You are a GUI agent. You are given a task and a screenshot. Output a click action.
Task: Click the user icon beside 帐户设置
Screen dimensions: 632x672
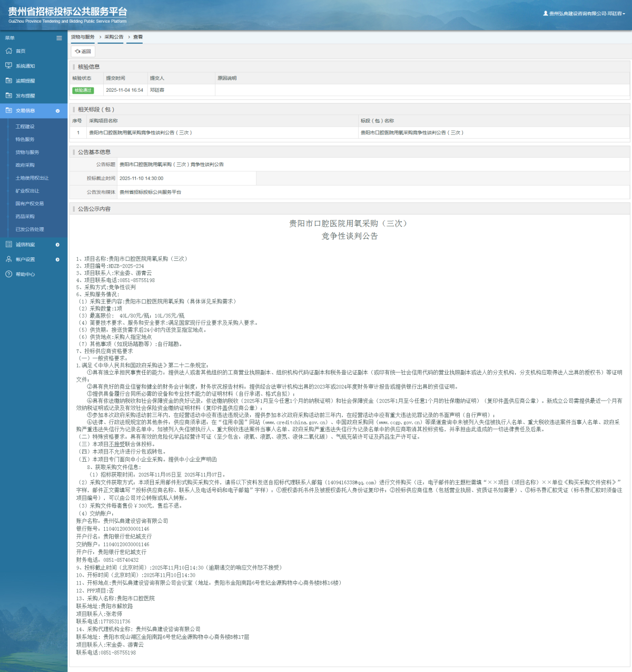click(8, 259)
